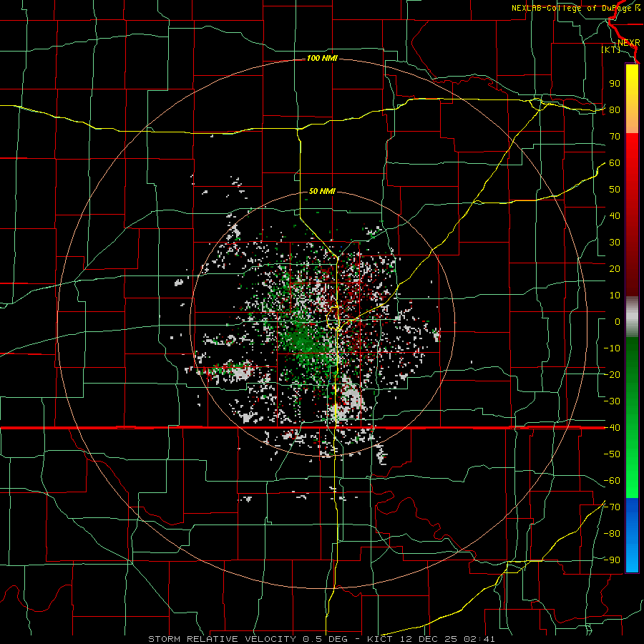Click the "0" scale label on the color bar
The height and width of the screenshot is (644, 644).
pos(618,322)
